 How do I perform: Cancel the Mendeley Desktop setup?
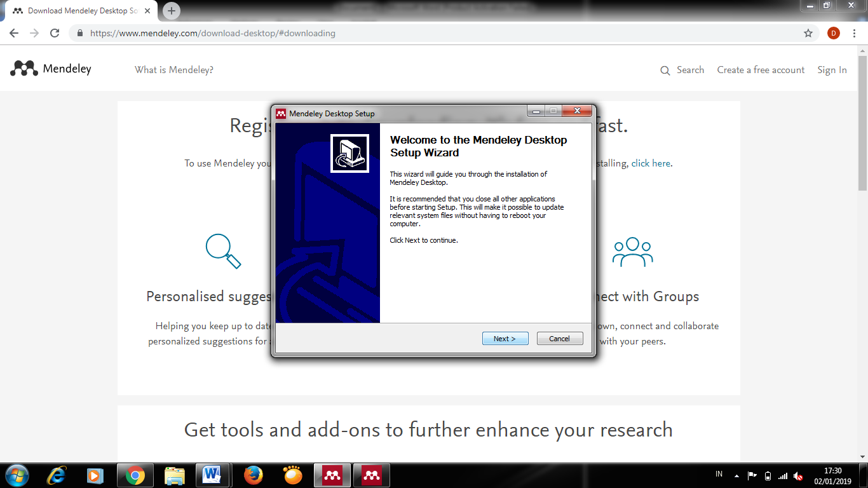pos(559,339)
